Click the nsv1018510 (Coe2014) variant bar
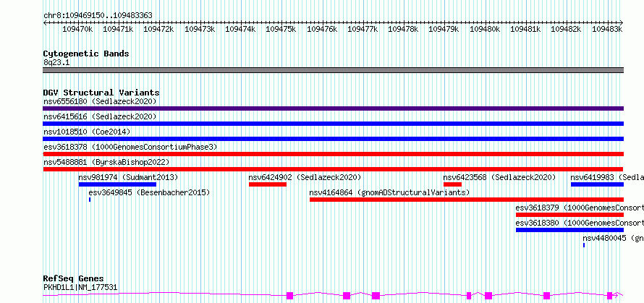The width and height of the screenshot is (644, 303). [x=333, y=139]
